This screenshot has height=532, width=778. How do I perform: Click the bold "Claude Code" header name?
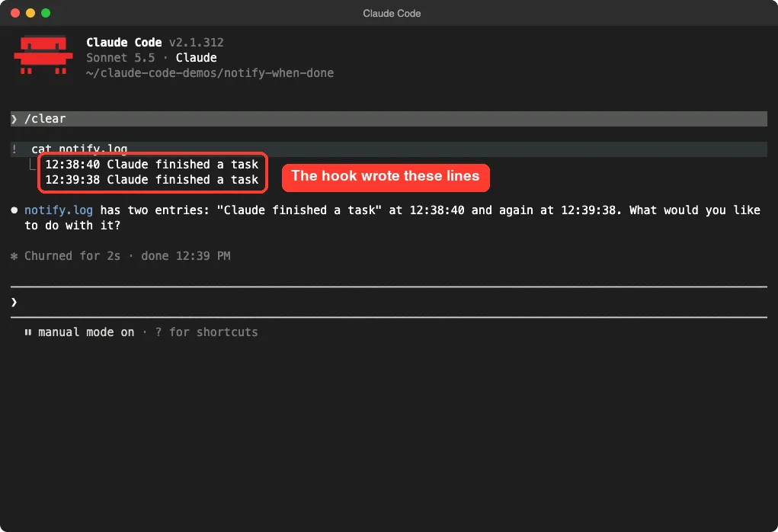pyautogui.click(x=124, y=43)
